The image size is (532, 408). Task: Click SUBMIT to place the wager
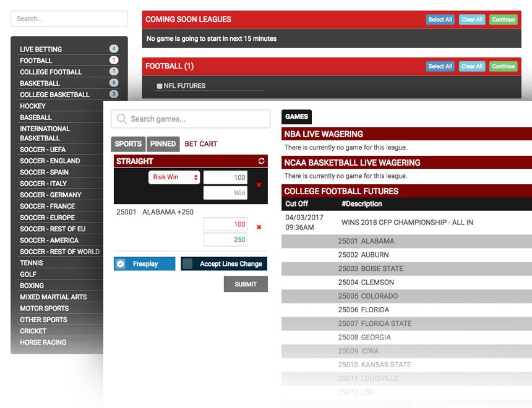click(246, 284)
